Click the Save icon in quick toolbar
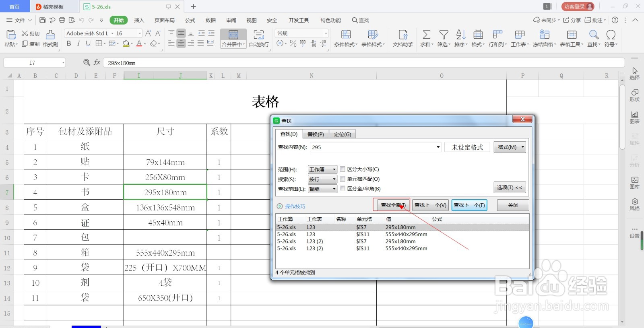 point(42,20)
